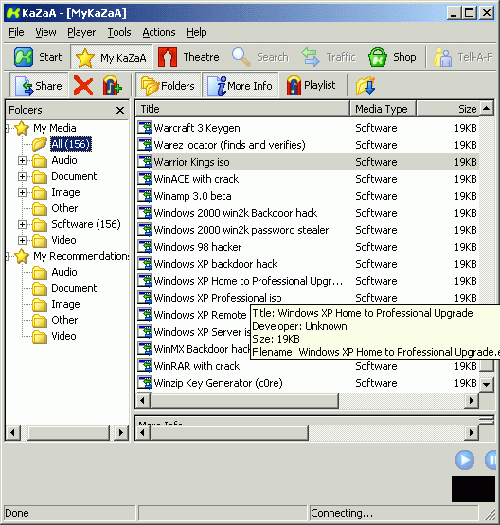Sort list by Media Type column
The image size is (500, 525).
[383, 109]
